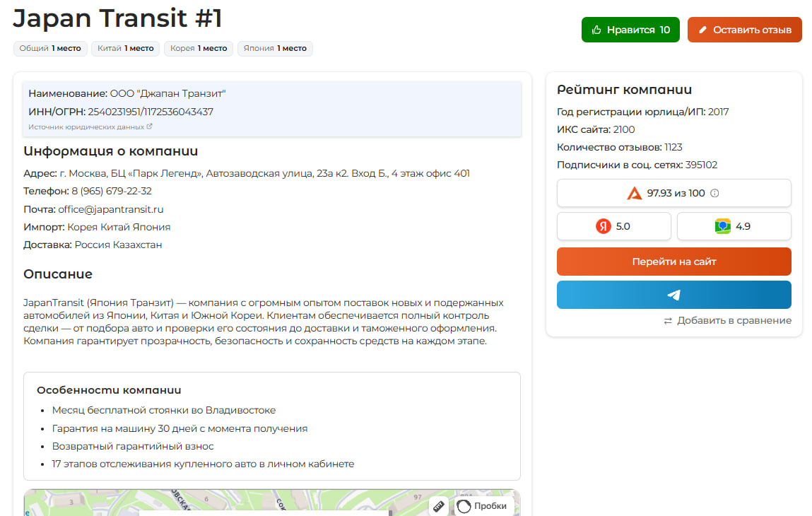
Task: Click Добавить в сравнение link
Action: (x=734, y=321)
